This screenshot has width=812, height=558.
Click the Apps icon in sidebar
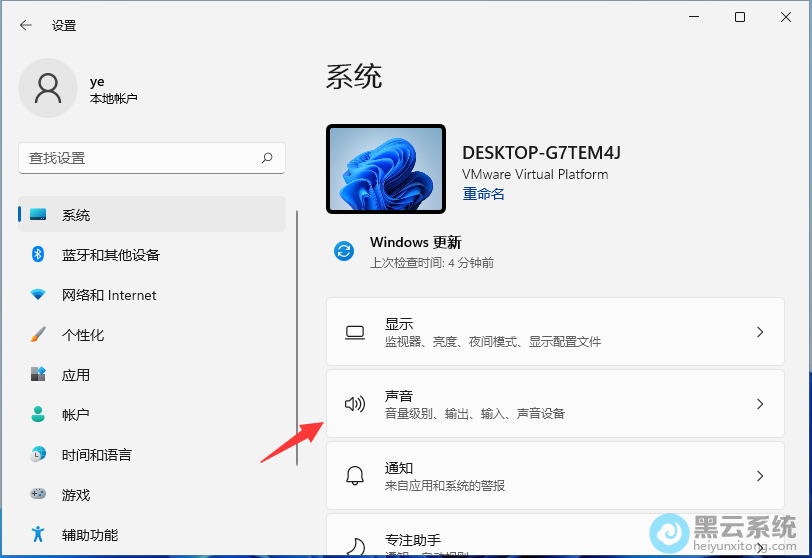38,375
